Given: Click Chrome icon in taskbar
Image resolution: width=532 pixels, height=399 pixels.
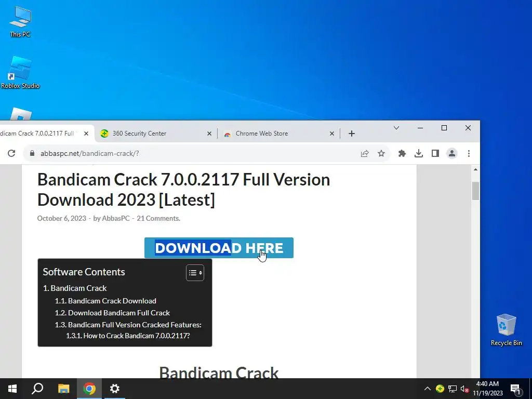Looking at the screenshot, I should [x=89, y=389].
